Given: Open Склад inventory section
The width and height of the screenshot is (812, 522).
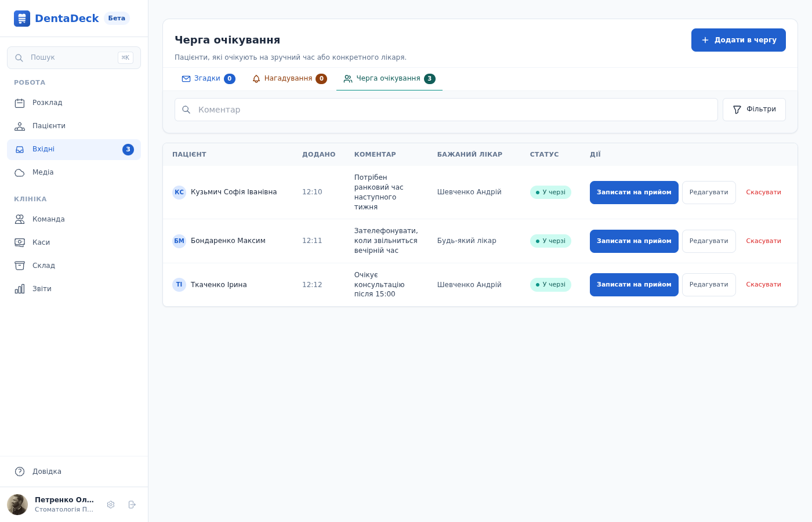Looking at the screenshot, I should (x=74, y=266).
